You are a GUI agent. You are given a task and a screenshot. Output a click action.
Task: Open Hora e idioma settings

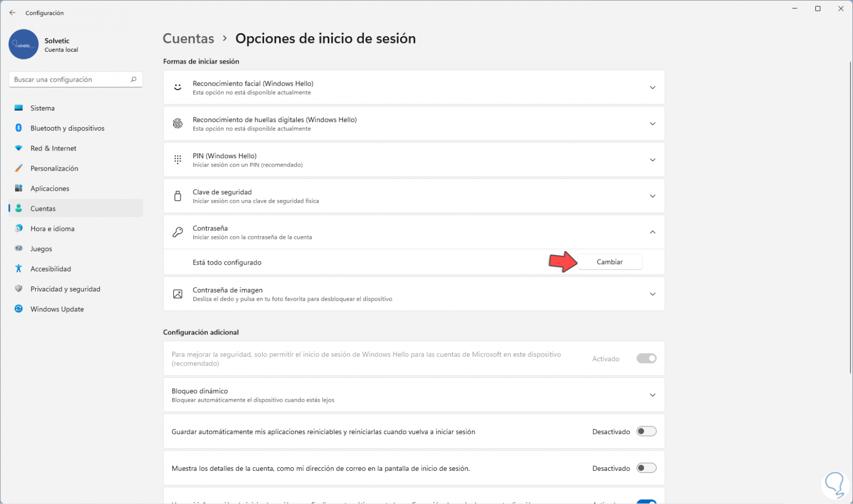tap(75, 228)
